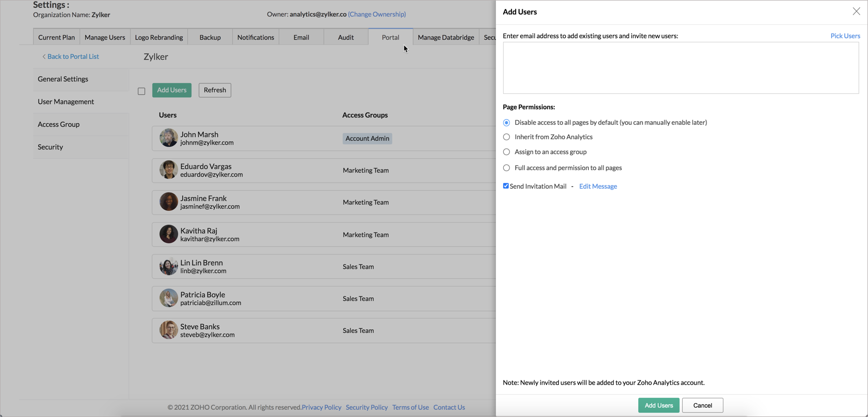Click Steve Banks's Sales Team cell

point(358,330)
